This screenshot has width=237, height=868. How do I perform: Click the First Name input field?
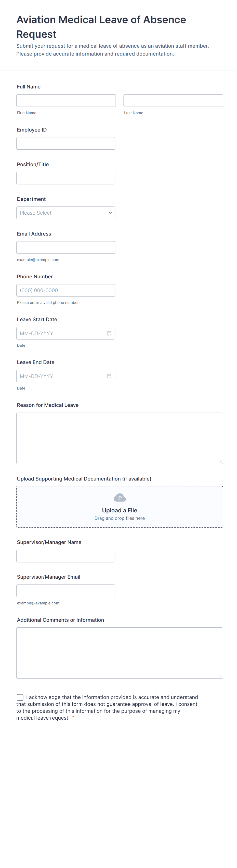[66, 101]
